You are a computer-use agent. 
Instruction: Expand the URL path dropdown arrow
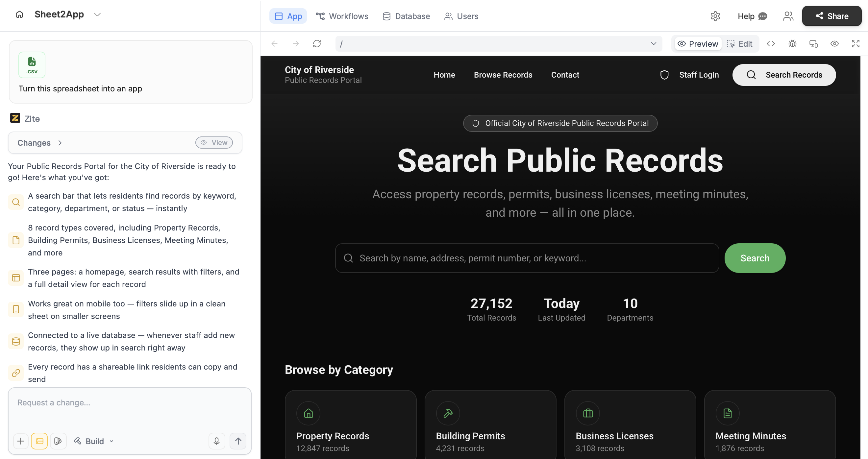click(653, 44)
